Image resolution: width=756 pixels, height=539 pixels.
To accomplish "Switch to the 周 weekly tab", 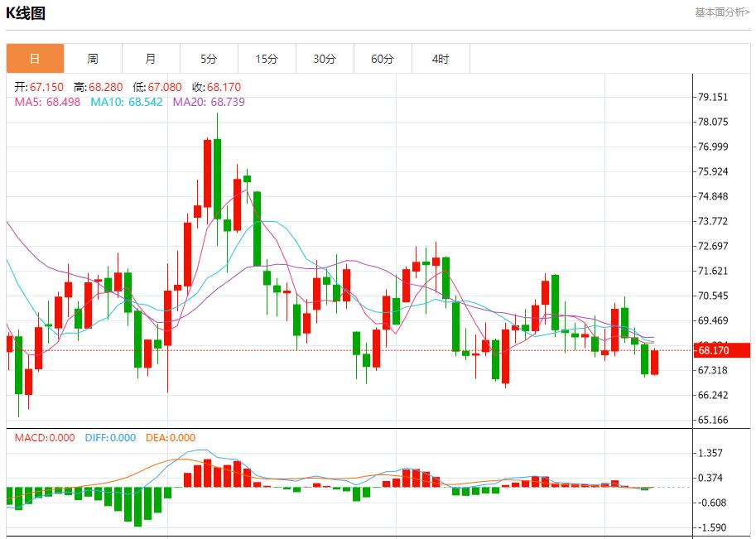I will pos(93,59).
